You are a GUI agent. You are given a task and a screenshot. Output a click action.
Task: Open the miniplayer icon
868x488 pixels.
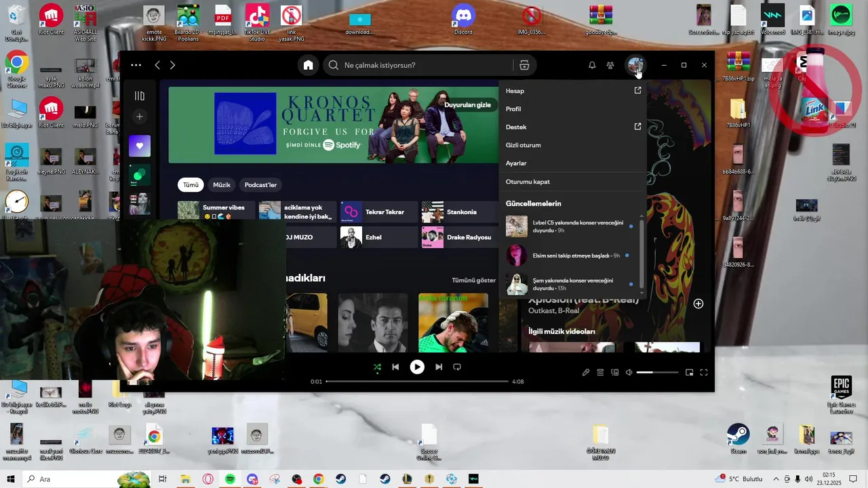690,372
